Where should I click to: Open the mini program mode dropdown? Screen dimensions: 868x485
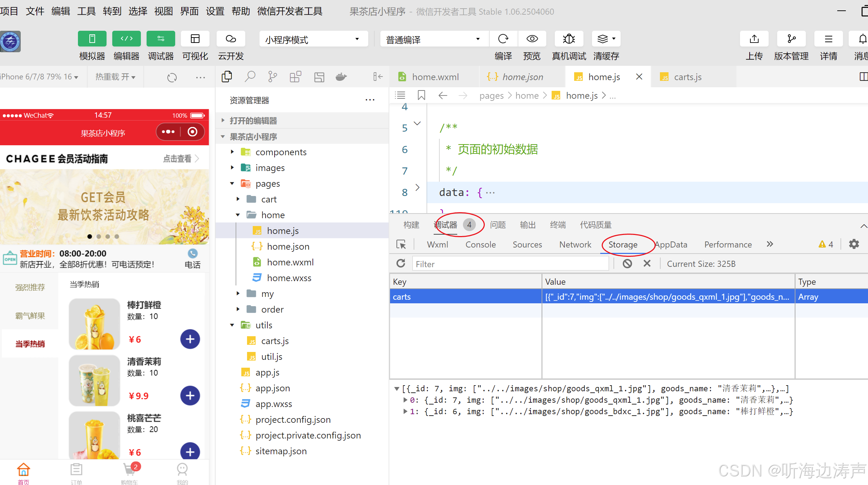point(313,39)
